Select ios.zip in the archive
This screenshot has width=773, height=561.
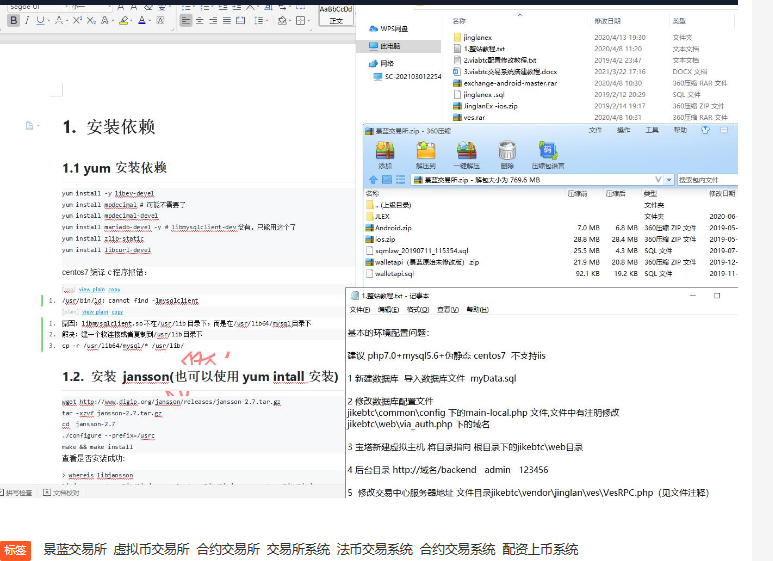[381, 239]
